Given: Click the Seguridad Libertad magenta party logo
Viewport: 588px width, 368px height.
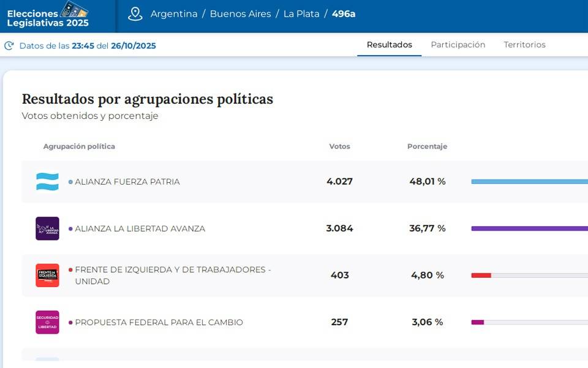Looking at the screenshot, I should pos(47,322).
